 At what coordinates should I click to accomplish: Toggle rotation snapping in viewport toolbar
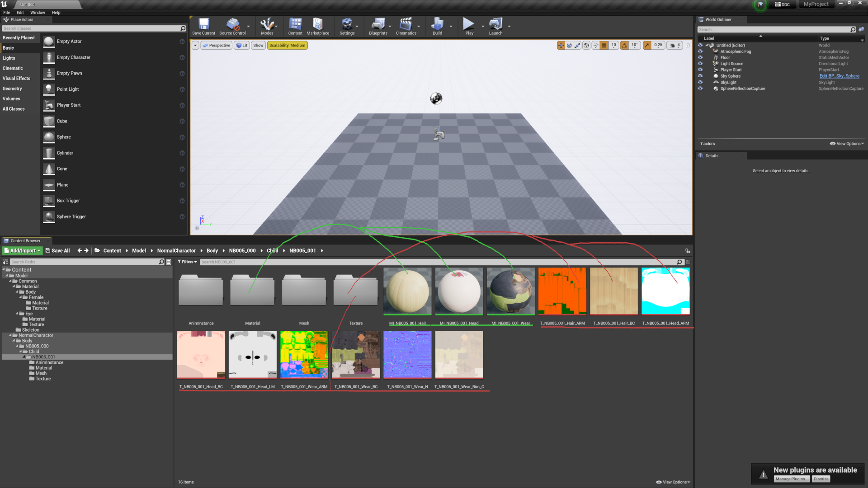tap(624, 45)
